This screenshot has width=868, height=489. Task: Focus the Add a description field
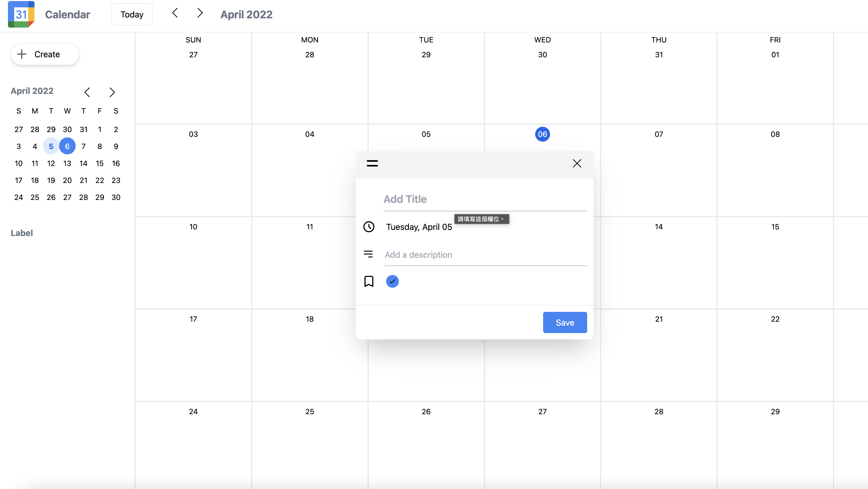pos(486,255)
